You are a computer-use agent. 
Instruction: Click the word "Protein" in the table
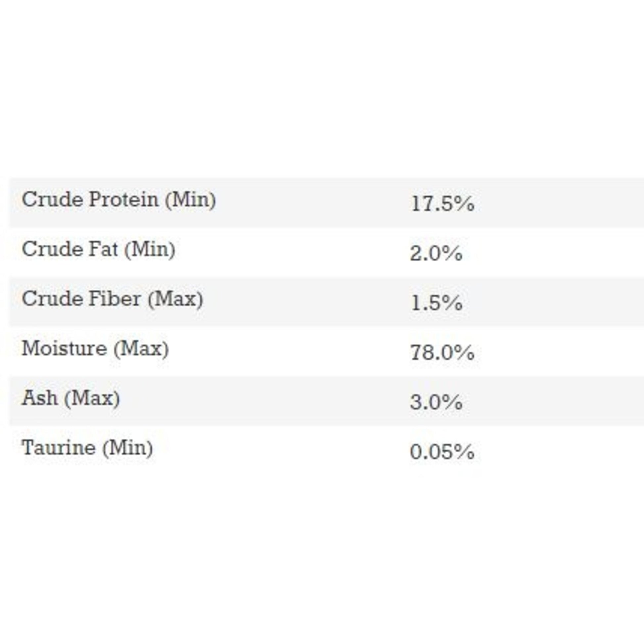[x=124, y=200]
